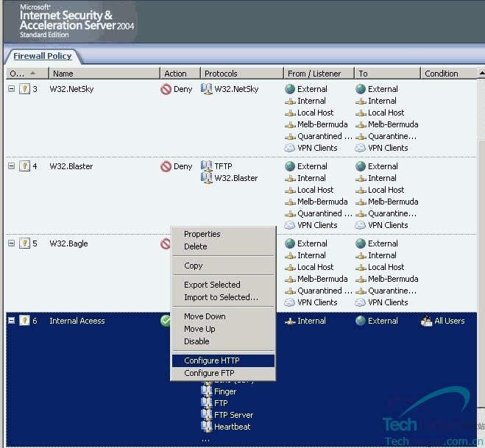Select the TFTP protocol icon in rule 4

coord(207,166)
